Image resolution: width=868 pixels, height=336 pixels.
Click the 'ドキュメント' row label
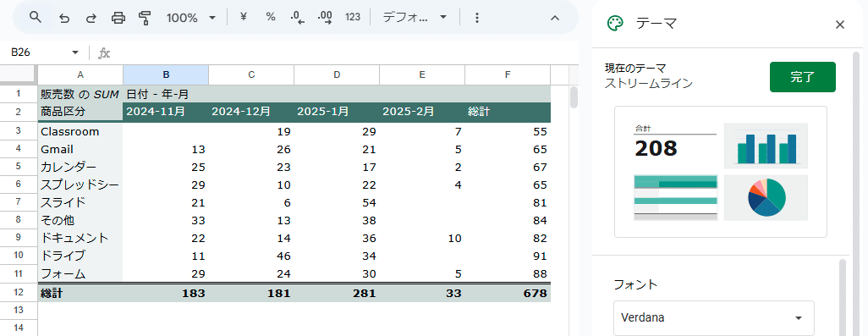pyautogui.click(x=80, y=238)
